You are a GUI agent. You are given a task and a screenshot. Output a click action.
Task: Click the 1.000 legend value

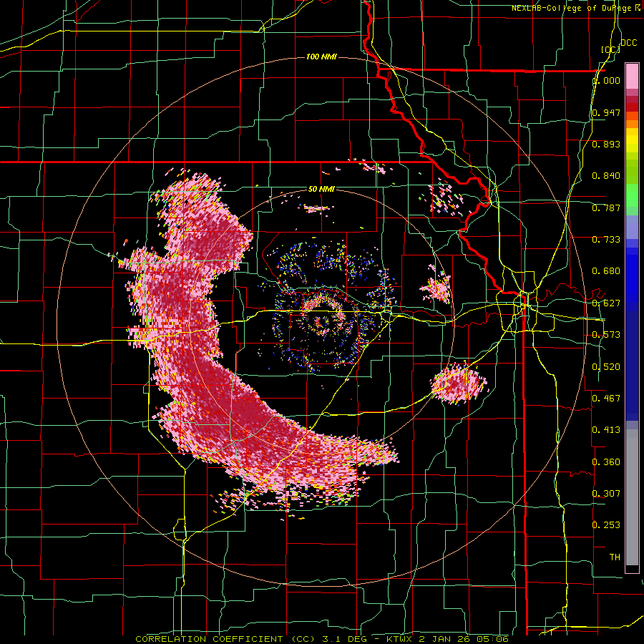[x=606, y=80]
